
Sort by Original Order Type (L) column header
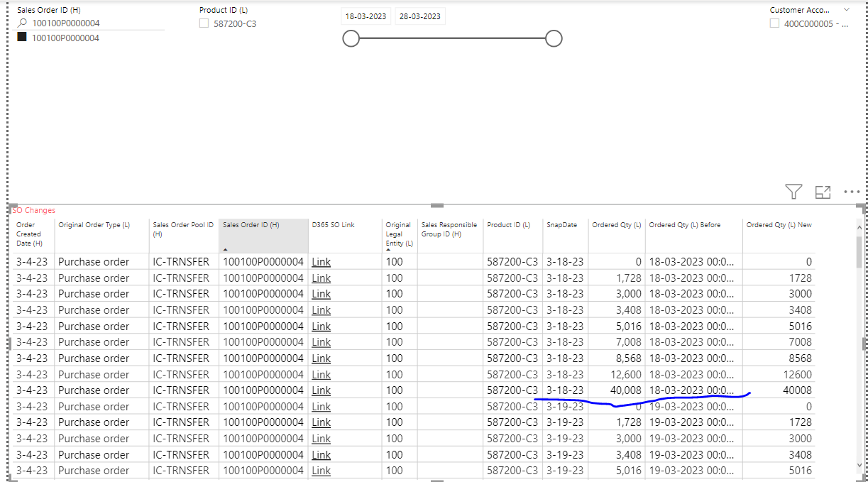101,235
